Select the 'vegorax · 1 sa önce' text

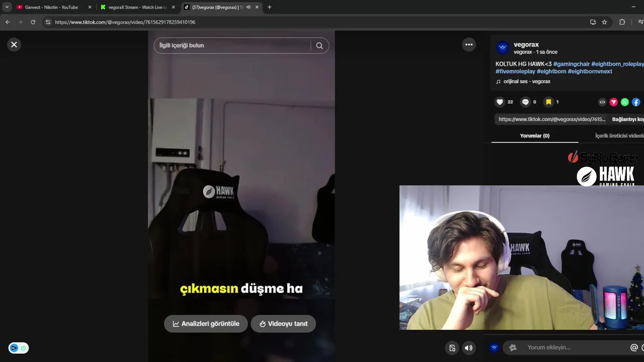coord(535,52)
